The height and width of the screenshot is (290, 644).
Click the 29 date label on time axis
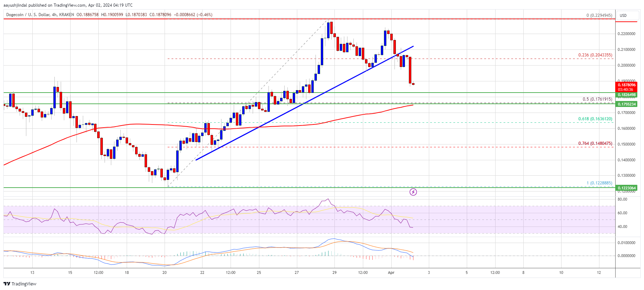(x=334, y=272)
